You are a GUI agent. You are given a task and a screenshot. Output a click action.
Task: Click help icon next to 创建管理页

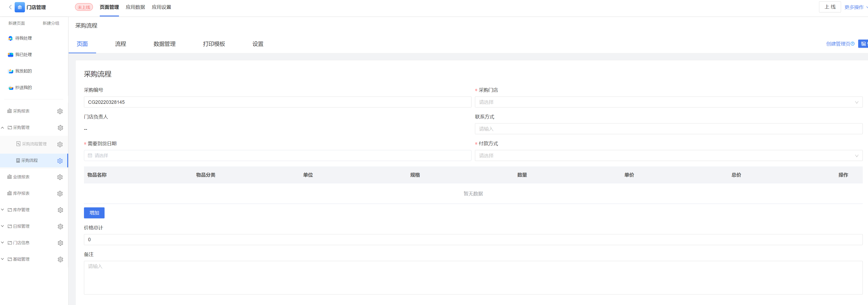pyautogui.click(x=852, y=44)
